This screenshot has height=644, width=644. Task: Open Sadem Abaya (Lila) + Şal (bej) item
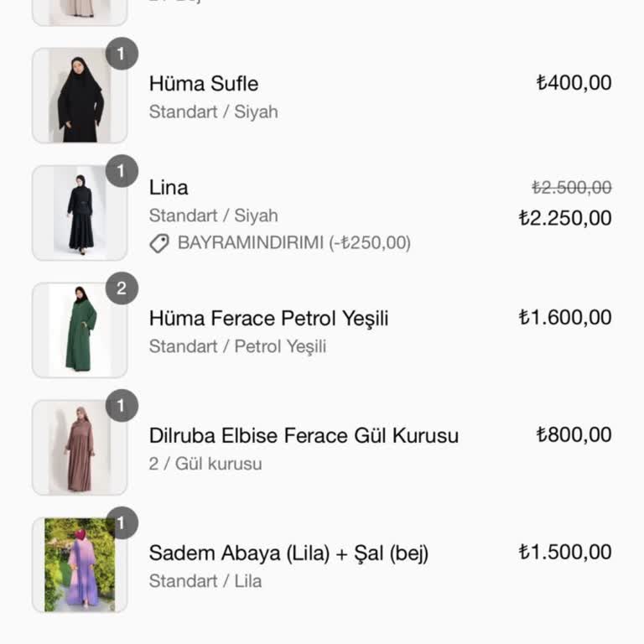(288, 553)
